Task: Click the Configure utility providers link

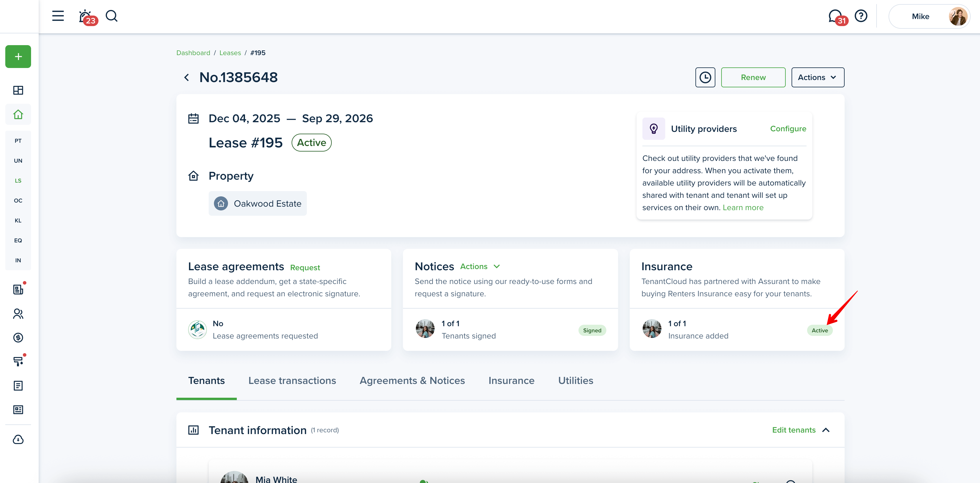Action: tap(787, 129)
